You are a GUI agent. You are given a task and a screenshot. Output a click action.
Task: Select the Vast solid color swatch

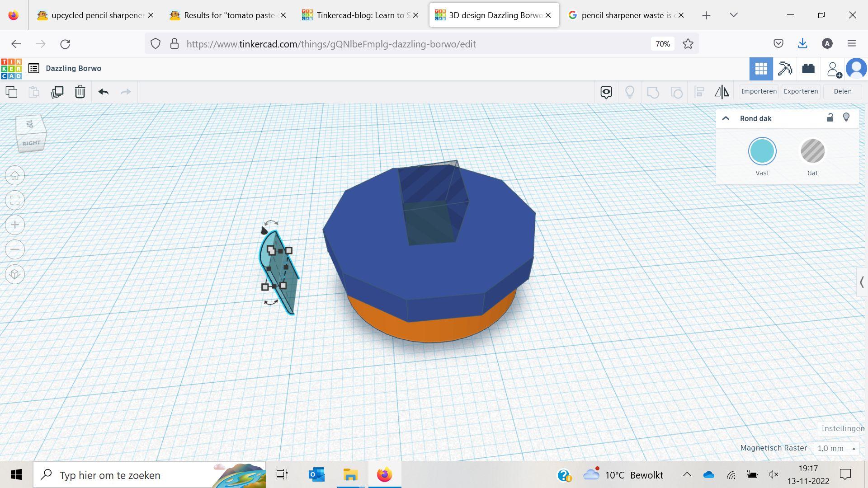pyautogui.click(x=762, y=151)
